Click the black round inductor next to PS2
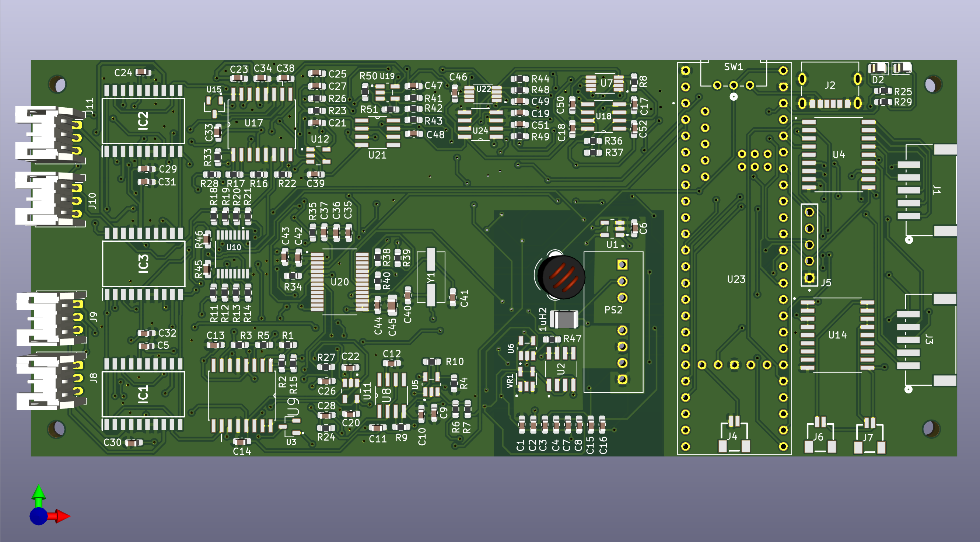Image resolution: width=980 pixels, height=542 pixels. (563, 277)
